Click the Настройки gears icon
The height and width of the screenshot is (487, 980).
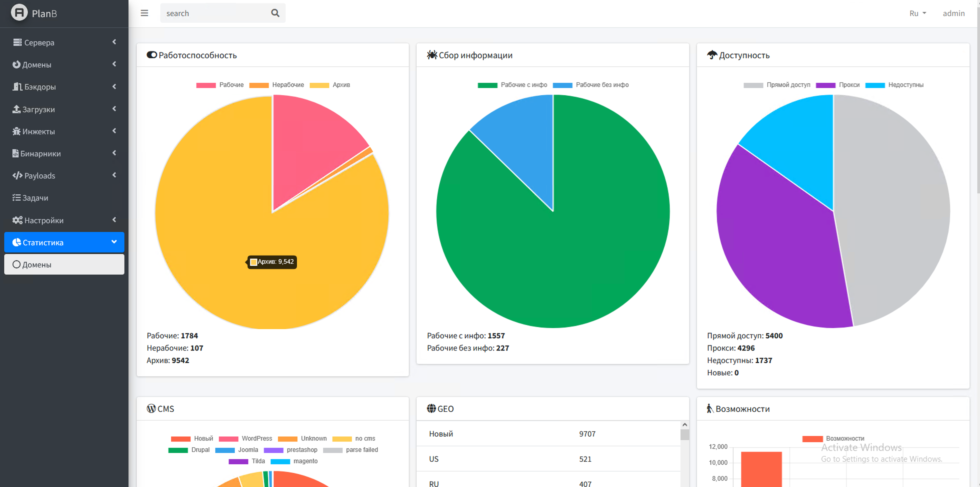(x=17, y=220)
